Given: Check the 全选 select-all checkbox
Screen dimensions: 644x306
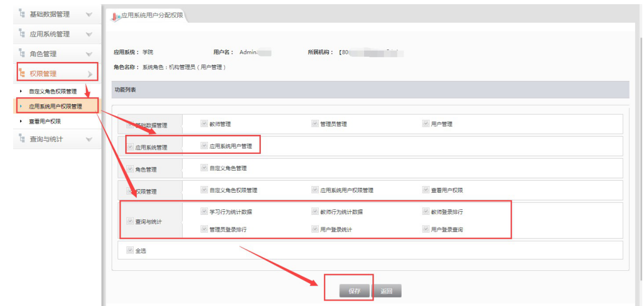Looking at the screenshot, I should click(130, 251).
